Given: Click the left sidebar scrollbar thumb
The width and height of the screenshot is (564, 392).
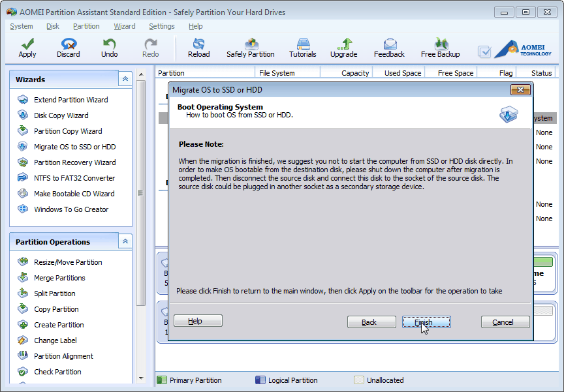Looking at the screenshot, I should (141, 193).
